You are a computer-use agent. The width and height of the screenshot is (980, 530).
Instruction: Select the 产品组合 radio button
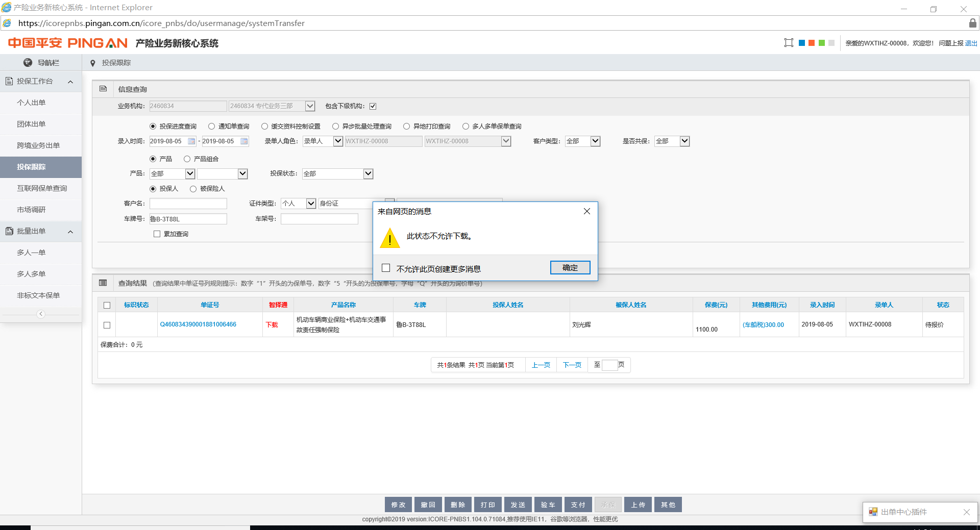click(x=187, y=159)
